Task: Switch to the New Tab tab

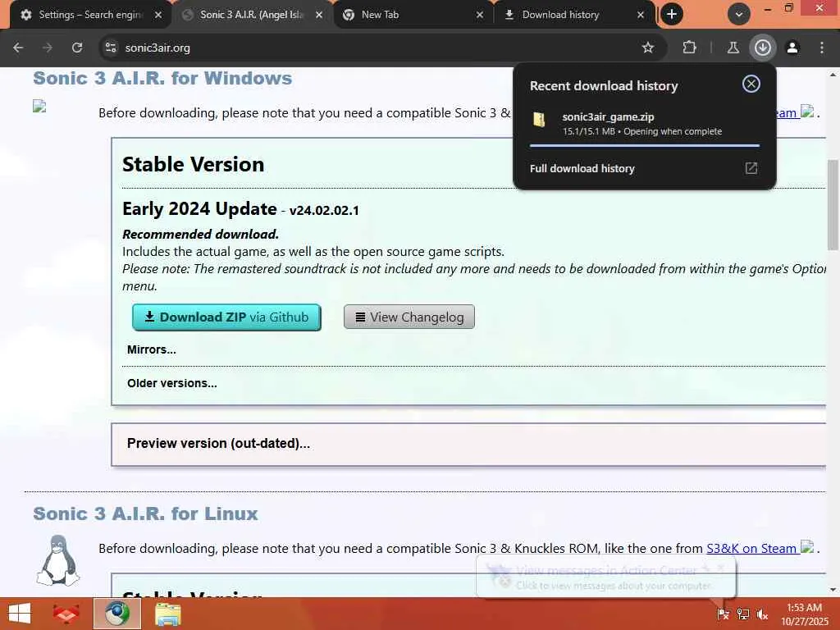Action: point(413,15)
